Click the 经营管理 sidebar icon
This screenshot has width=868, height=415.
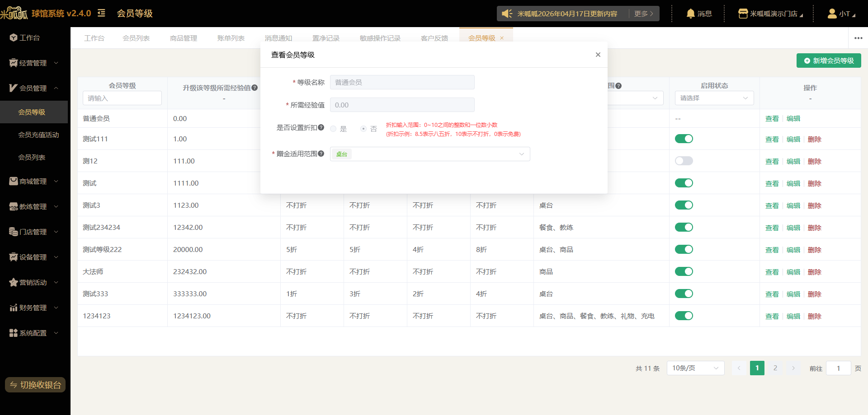tap(14, 63)
